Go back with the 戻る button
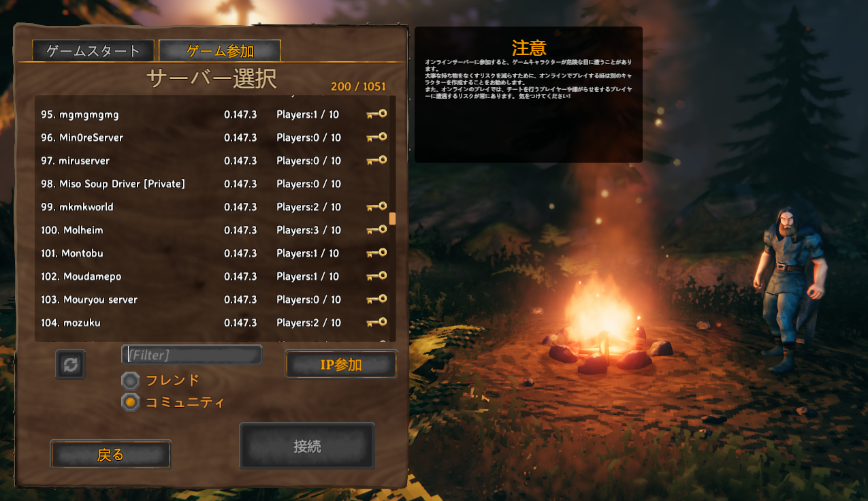 click(x=111, y=455)
